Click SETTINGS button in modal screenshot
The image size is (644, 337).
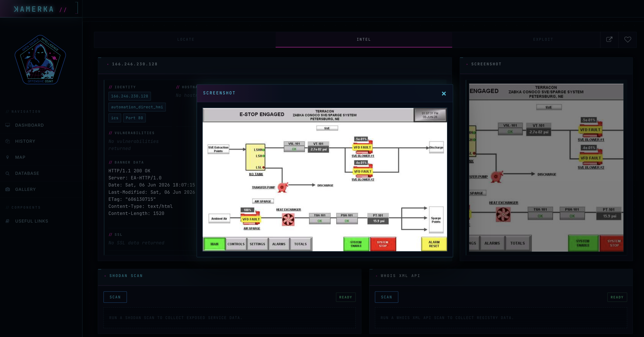coord(257,244)
